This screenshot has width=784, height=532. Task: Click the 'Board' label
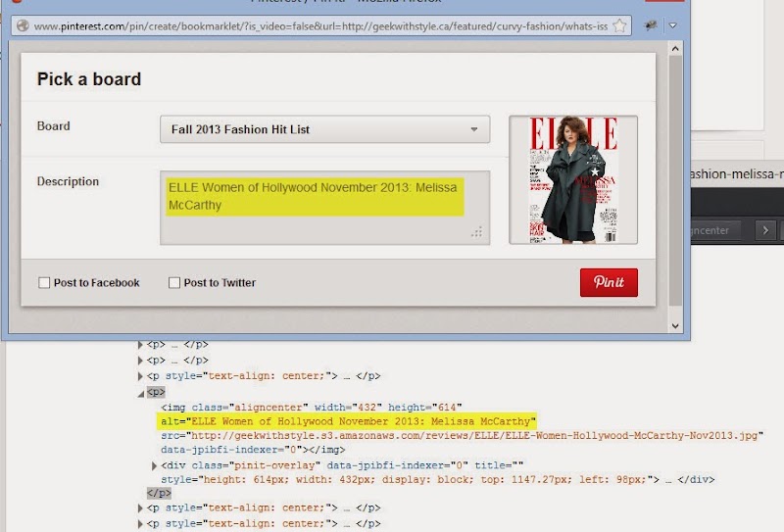54,126
